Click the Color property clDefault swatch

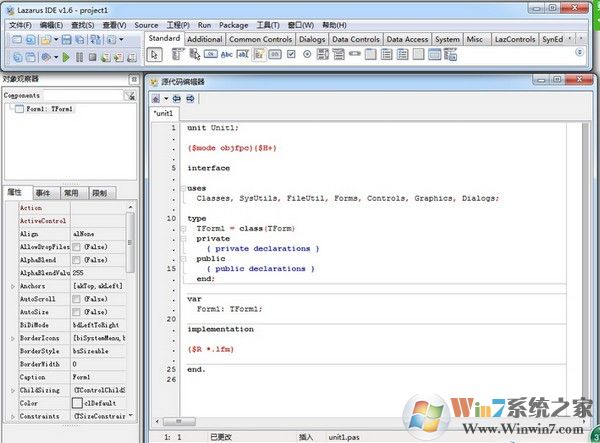77,403
